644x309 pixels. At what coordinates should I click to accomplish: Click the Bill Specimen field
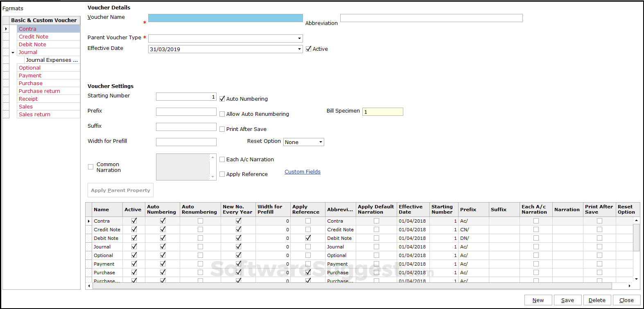[x=382, y=112]
